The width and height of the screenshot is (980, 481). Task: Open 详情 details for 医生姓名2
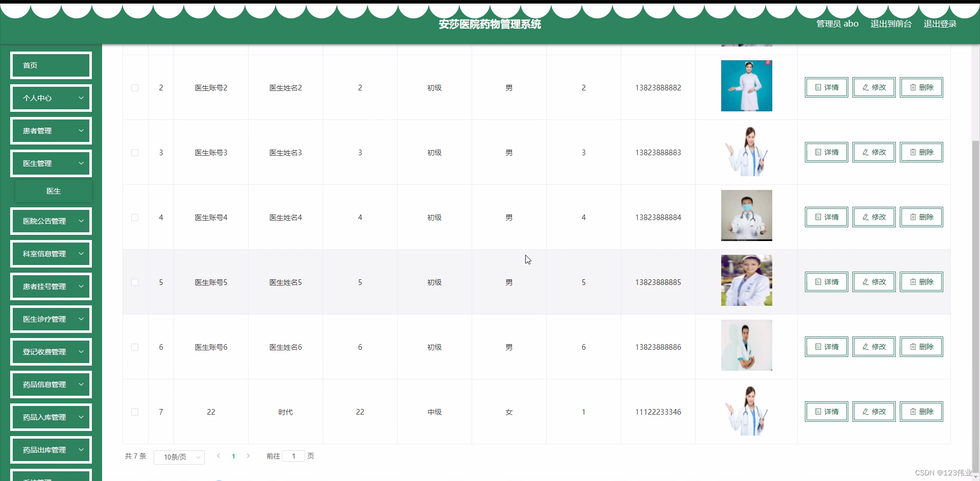(x=826, y=87)
